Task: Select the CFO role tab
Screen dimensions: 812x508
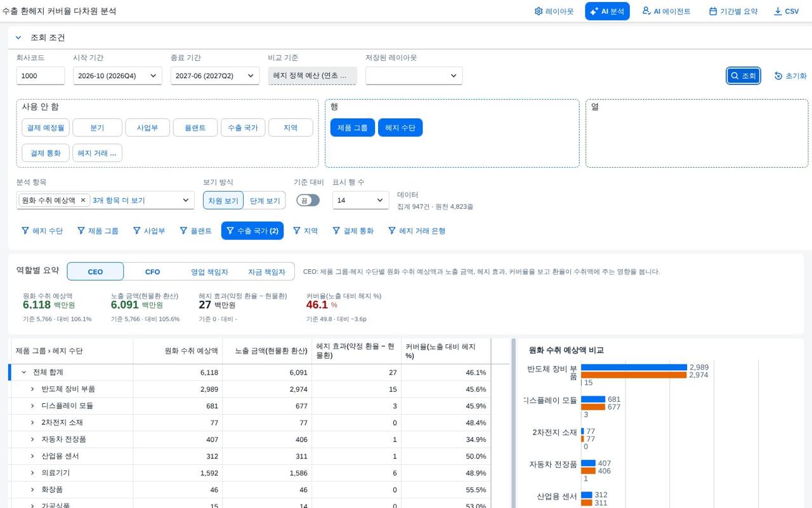Action: tap(152, 272)
